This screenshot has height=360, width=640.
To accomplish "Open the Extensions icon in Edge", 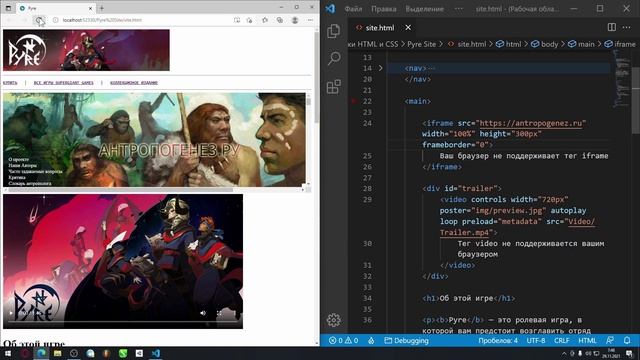I will [265, 20].
